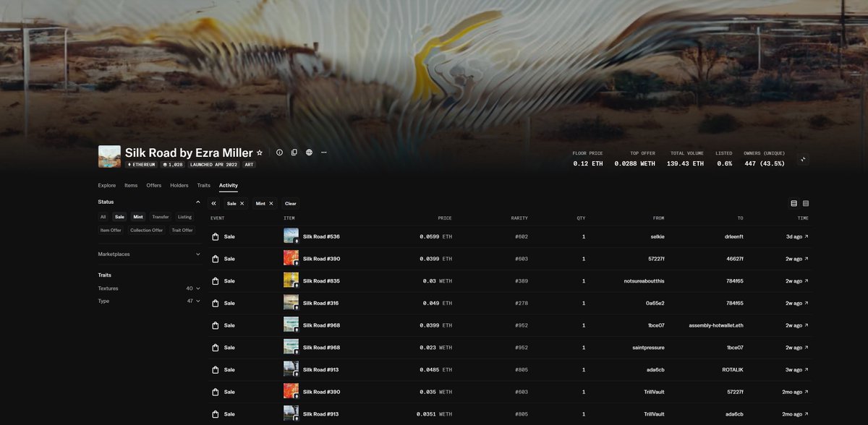Screen dimensions: 868x425
Task: Switch to the Items tab
Action: click(131, 186)
